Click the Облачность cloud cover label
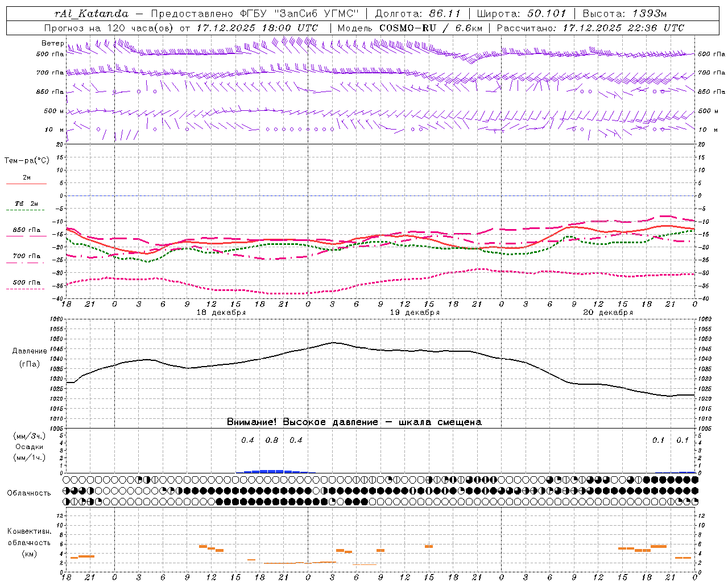Image resolution: width=728 pixels, height=582 pixels. [29, 493]
